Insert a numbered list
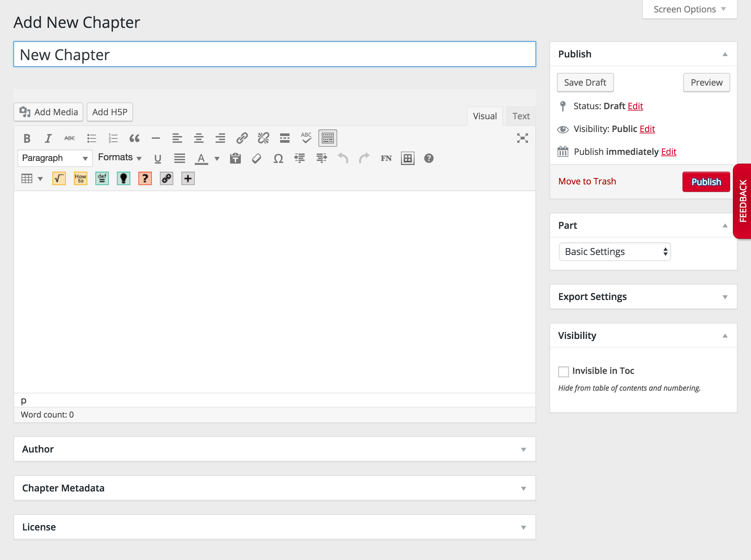This screenshot has width=751, height=560. (x=113, y=138)
